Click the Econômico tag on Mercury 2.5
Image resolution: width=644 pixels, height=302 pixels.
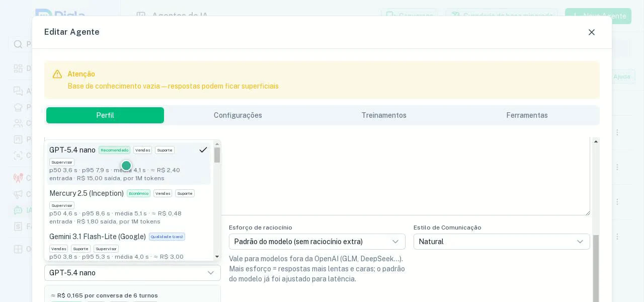138,193
